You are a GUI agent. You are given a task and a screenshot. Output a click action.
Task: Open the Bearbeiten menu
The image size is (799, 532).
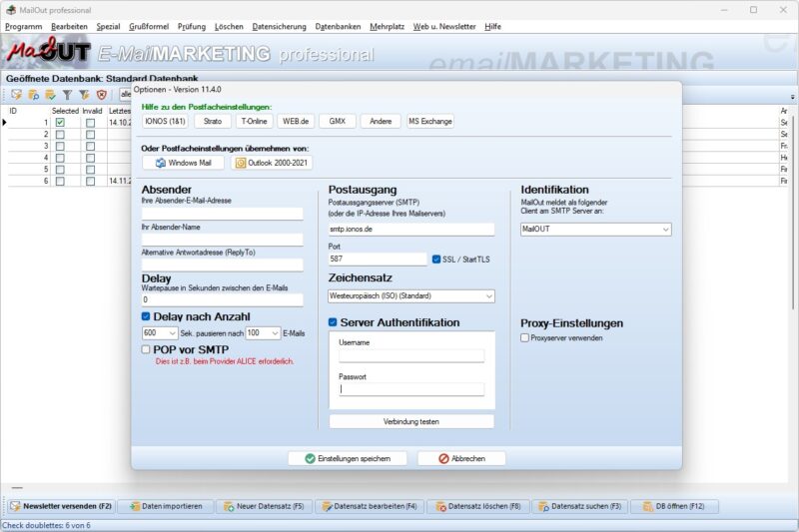[69, 27]
